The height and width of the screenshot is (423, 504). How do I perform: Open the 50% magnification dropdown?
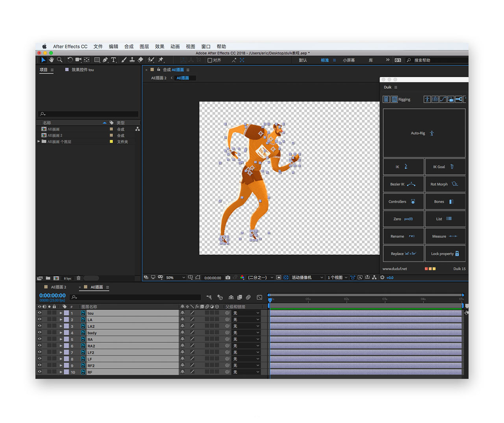click(175, 278)
